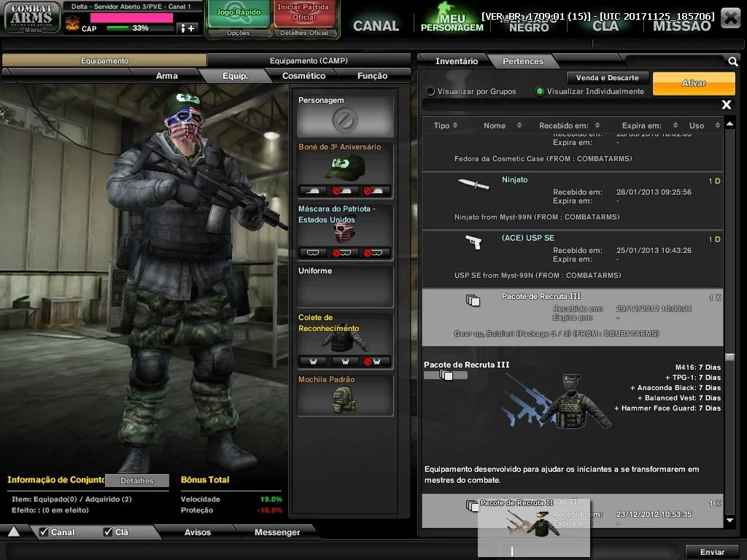Open the Avisos chat tab
747x560 pixels.
(x=197, y=532)
